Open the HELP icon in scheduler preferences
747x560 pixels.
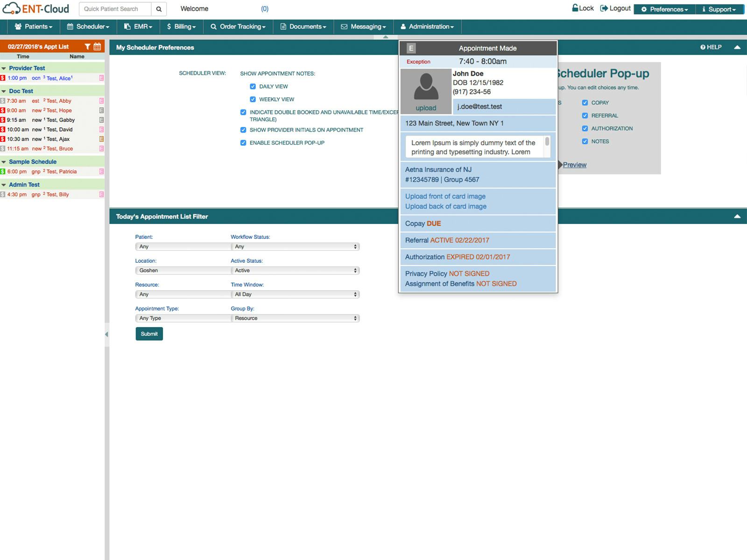point(703,47)
